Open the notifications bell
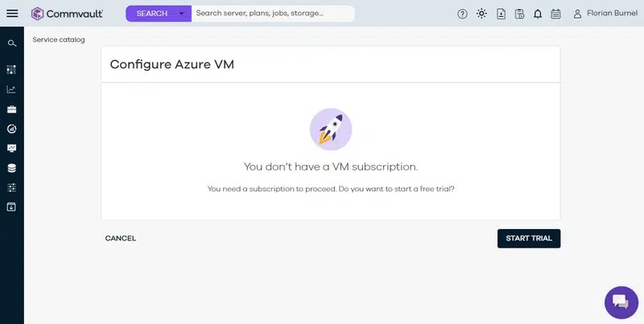Viewport: 644px width, 324px height. tap(538, 14)
